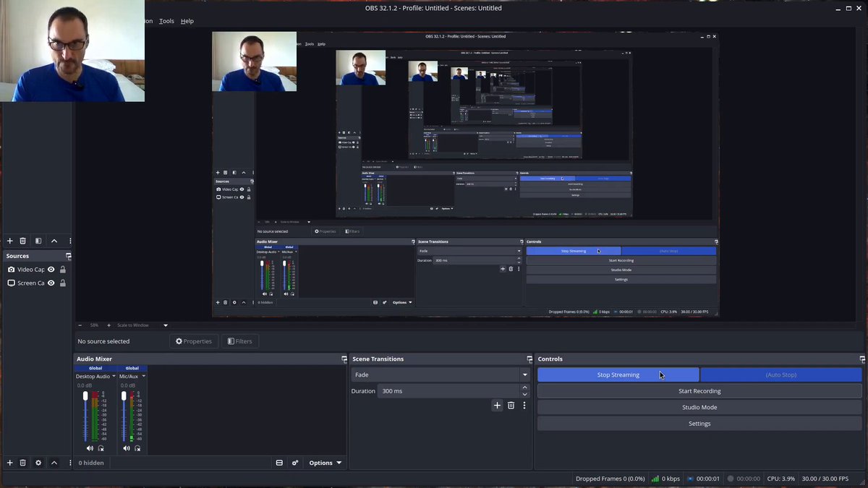Click the Desktop Audio monitoring headphone icon
This screenshot has width=868, height=488.
(x=100, y=448)
